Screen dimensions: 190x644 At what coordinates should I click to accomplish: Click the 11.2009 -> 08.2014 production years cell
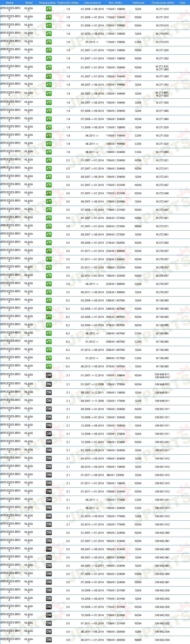(92, 127)
